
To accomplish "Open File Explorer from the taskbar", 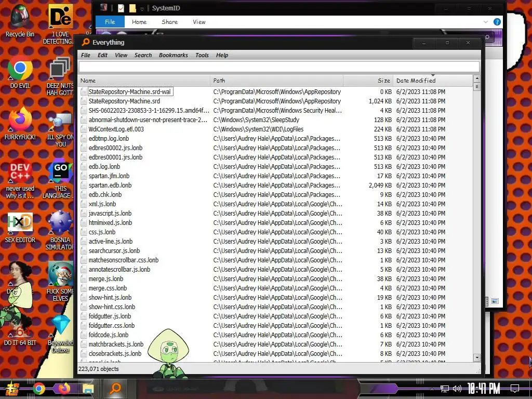I will [x=88, y=389].
